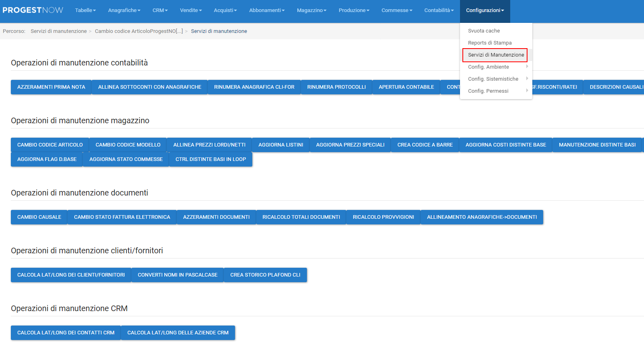The width and height of the screenshot is (644, 342).
Task: Expand Config. Sistemistiche submenu
Action: [x=493, y=79]
